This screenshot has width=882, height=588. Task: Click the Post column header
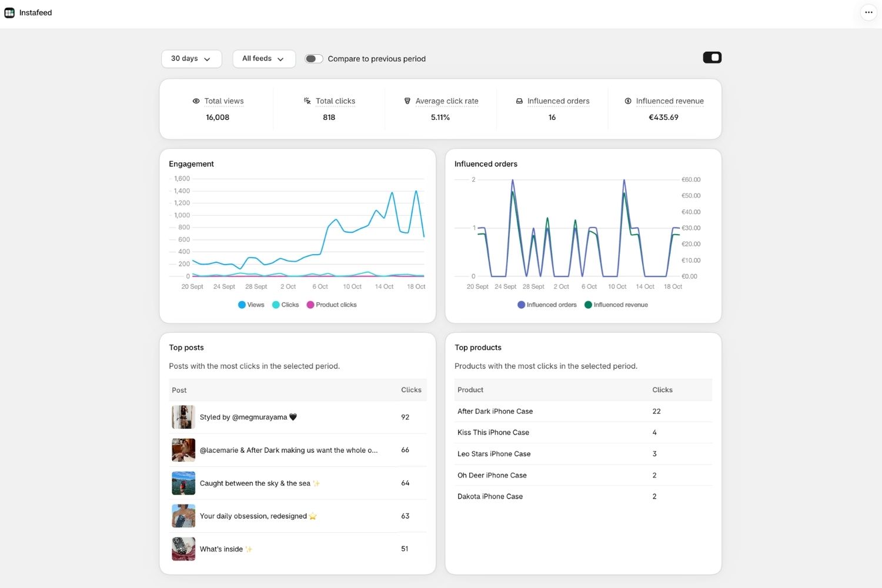click(x=179, y=390)
